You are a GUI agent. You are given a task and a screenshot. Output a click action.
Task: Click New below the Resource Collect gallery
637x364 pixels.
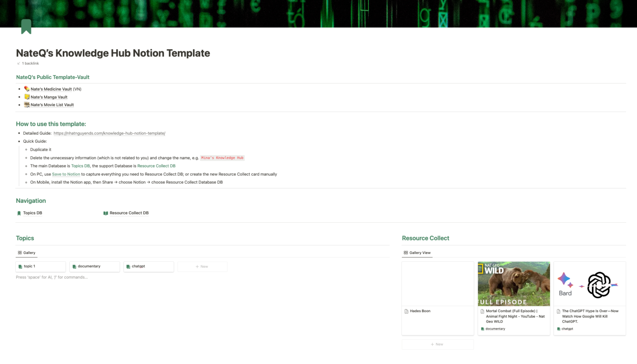tap(438, 344)
